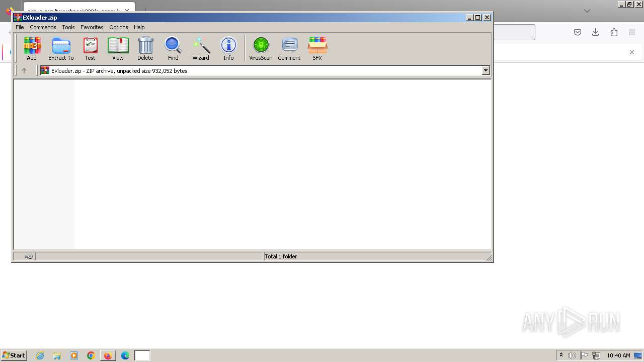The width and height of the screenshot is (644, 362).
Task: Click the Add toolbar icon
Action: click(32, 49)
